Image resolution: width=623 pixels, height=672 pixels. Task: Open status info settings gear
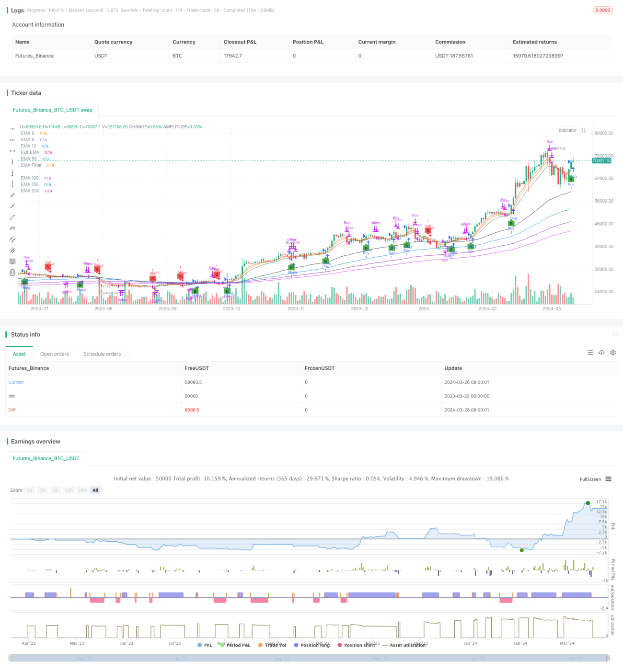coord(613,353)
